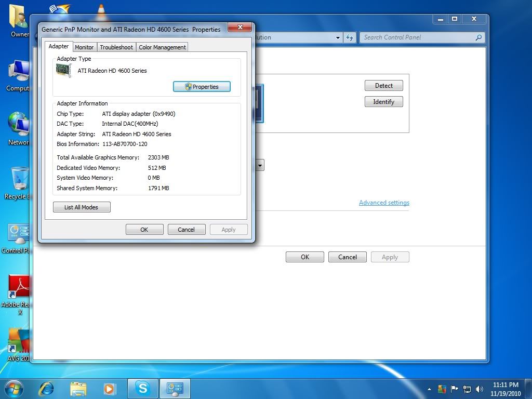This screenshot has width=532, height=399.
Task: Click the Action Center flag icon
Action: [x=454, y=389]
